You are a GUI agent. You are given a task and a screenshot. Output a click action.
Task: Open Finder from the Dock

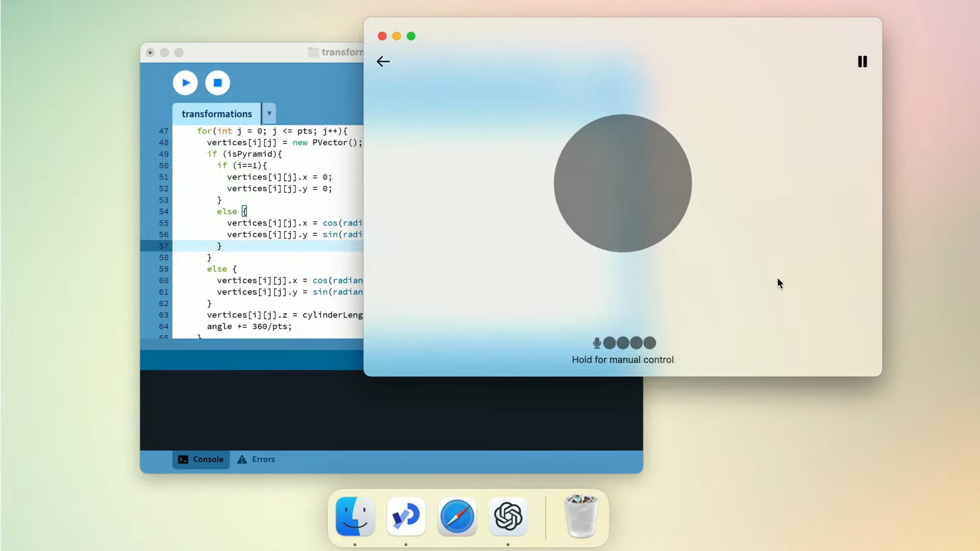[355, 516]
